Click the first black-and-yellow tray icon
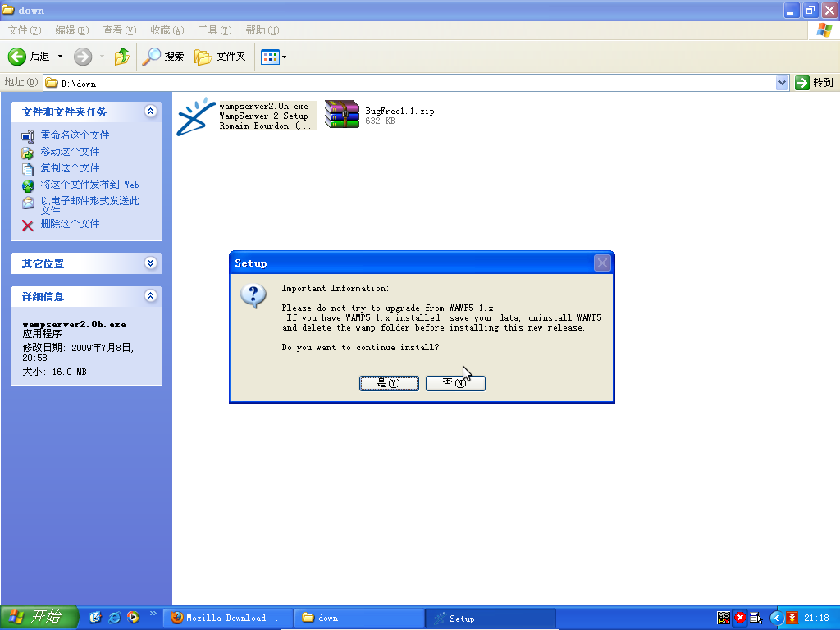840x630 pixels. pyautogui.click(x=724, y=618)
